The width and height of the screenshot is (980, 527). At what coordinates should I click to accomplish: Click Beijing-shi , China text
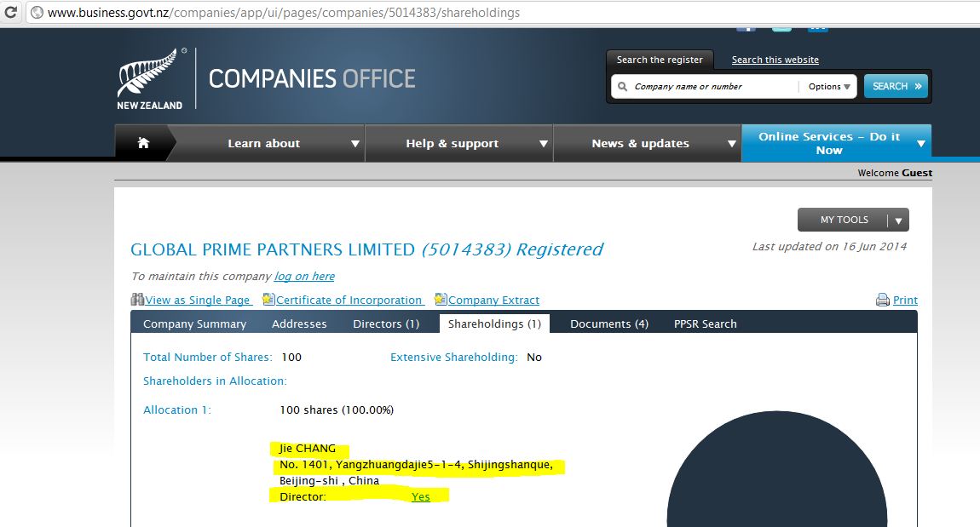pos(330,481)
